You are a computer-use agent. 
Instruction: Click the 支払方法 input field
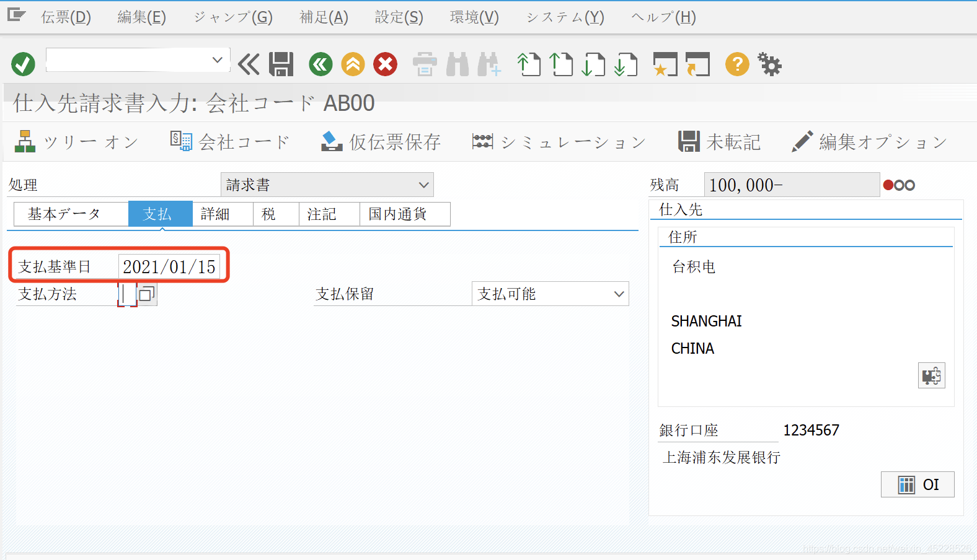coord(127,294)
